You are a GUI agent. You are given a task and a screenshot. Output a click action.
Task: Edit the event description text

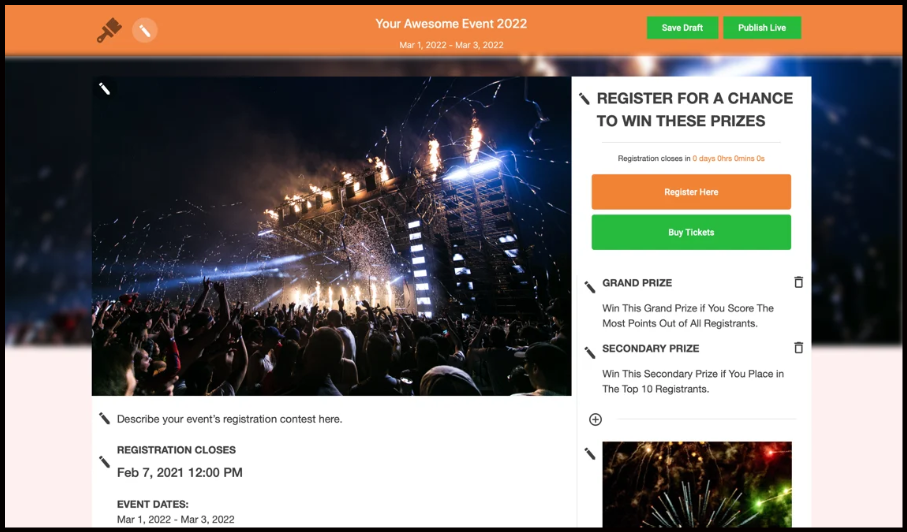[x=104, y=419]
